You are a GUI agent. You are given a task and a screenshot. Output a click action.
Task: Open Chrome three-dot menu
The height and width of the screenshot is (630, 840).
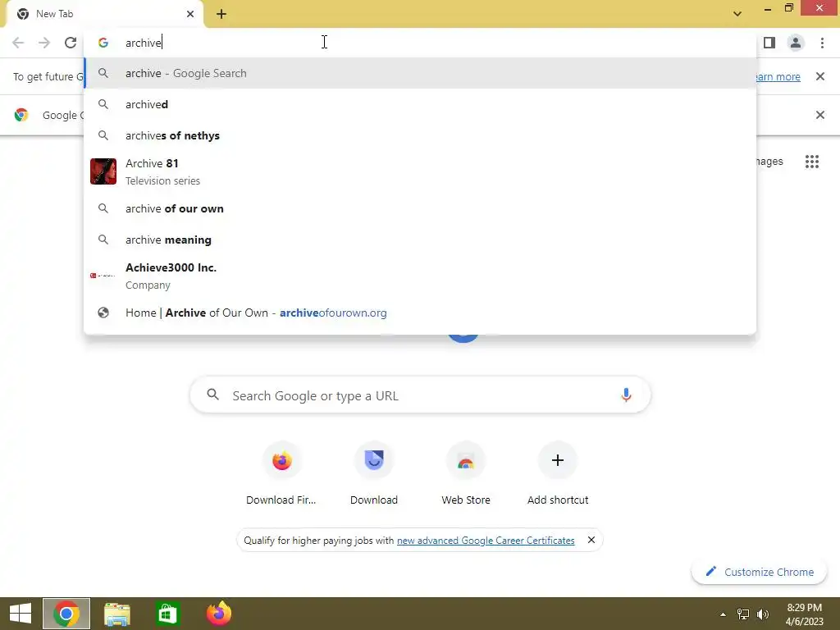pyautogui.click(x=822, y=43)
